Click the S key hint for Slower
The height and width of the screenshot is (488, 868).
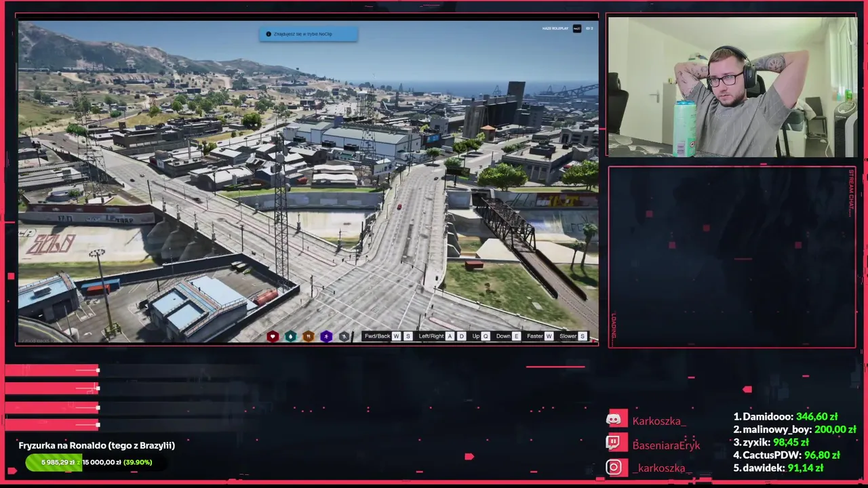(x=582, y=336)
